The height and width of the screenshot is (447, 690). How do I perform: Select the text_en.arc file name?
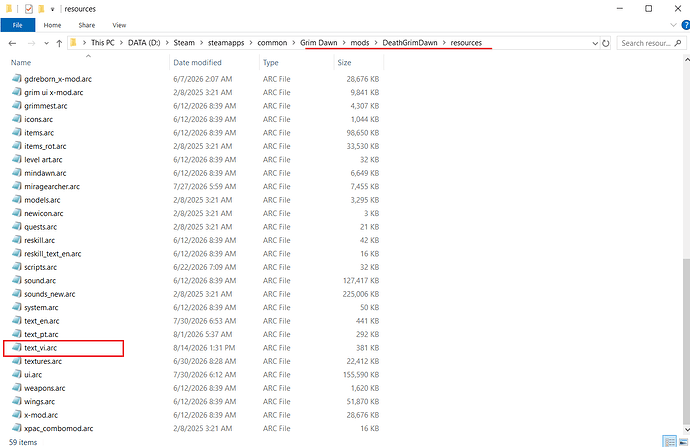(x=42, y=321)
